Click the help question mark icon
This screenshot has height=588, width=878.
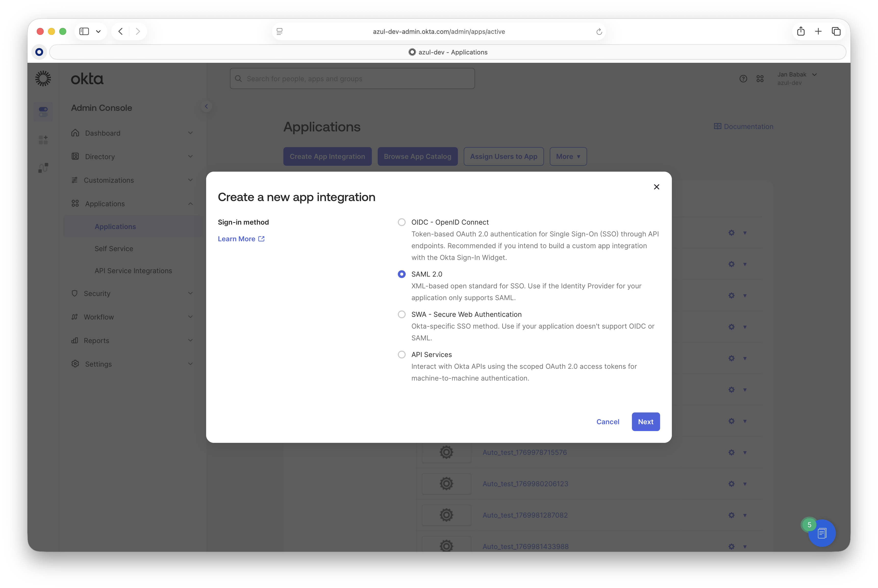click(743, 79)
